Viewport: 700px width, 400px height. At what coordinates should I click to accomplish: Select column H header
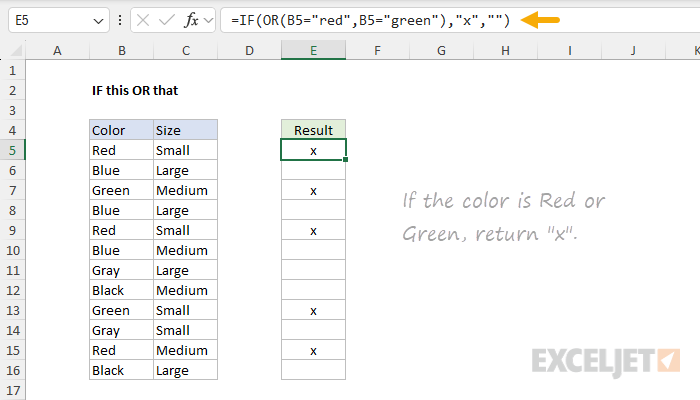pos(505,50)
